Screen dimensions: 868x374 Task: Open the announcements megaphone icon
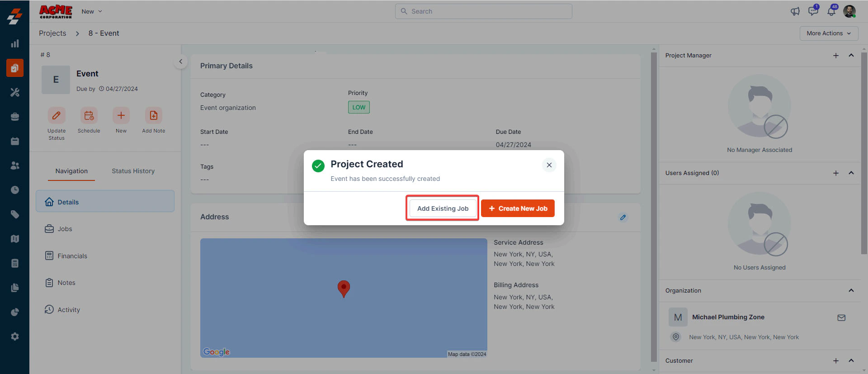coord(795,11)
